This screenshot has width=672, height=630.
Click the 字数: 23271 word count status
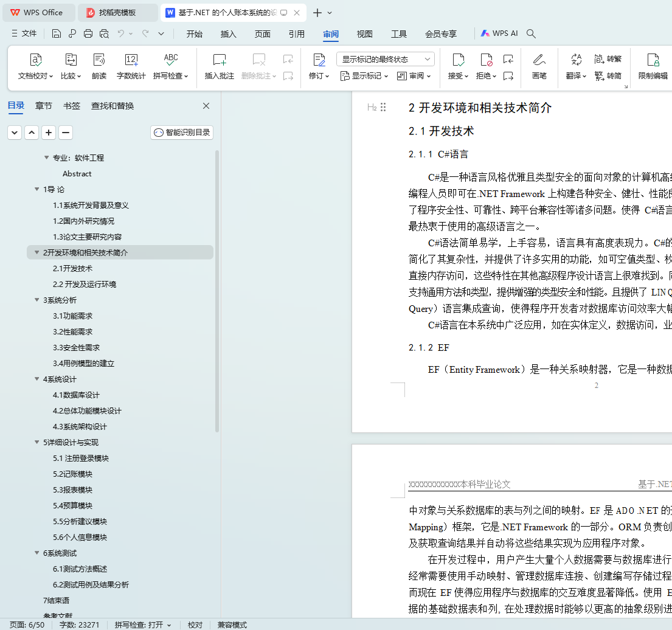(79, 625)
